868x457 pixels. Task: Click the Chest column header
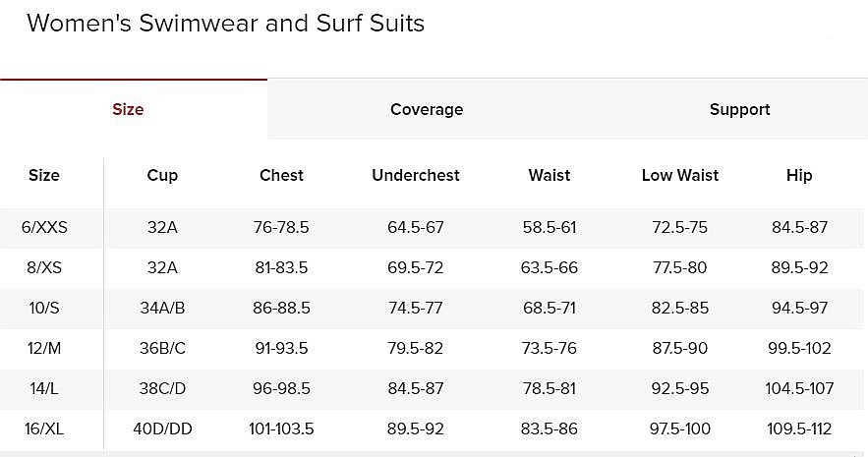point(281,175)
